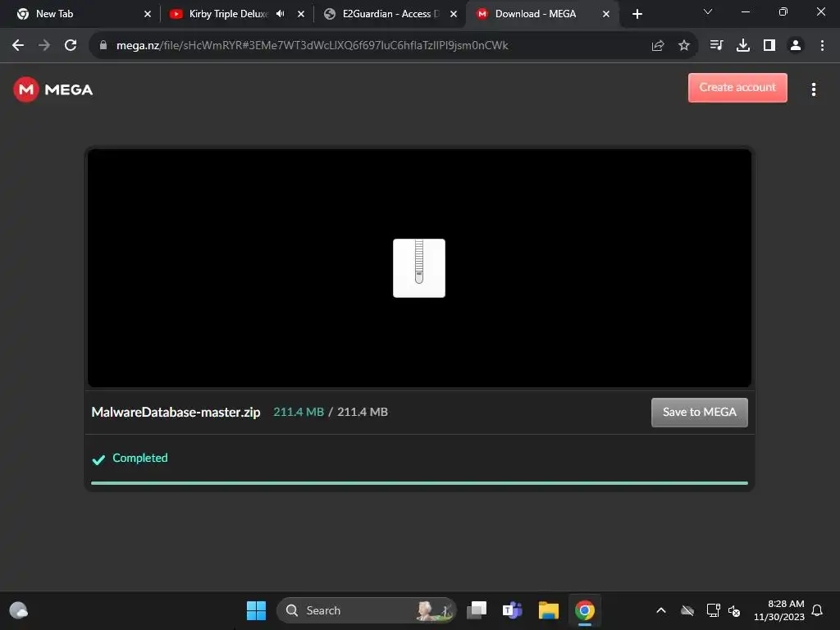Click the MalwareDatabase-master.zip file name

click(176, 412)
